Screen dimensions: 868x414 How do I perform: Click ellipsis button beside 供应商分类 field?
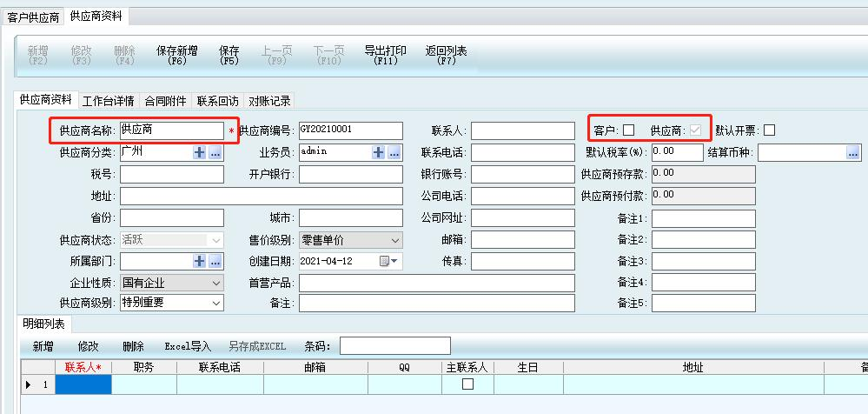215,152
